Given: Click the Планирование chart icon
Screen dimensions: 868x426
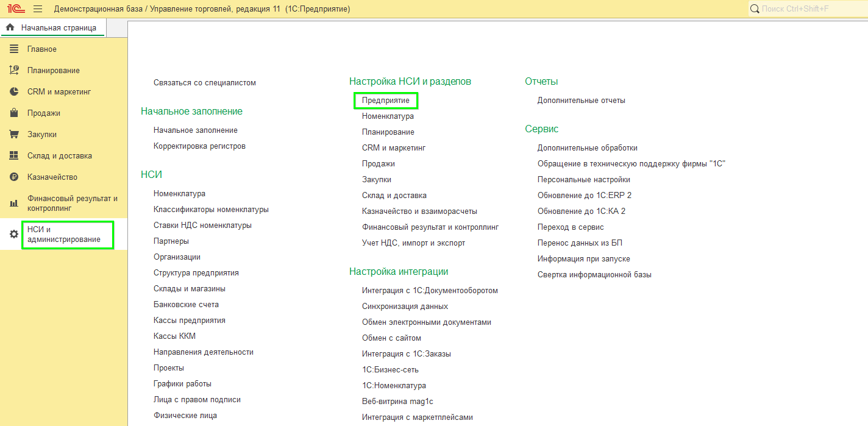Looking at the screenshot, I should pos(14,70).
